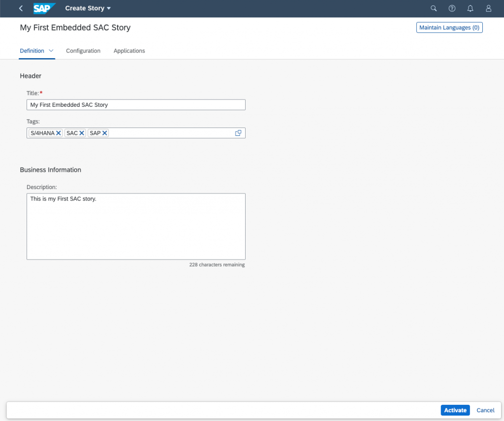Image resolution: width=504 pixels, height=421 pixels.
Task: Activate the story
Action: tap(455, 410)
